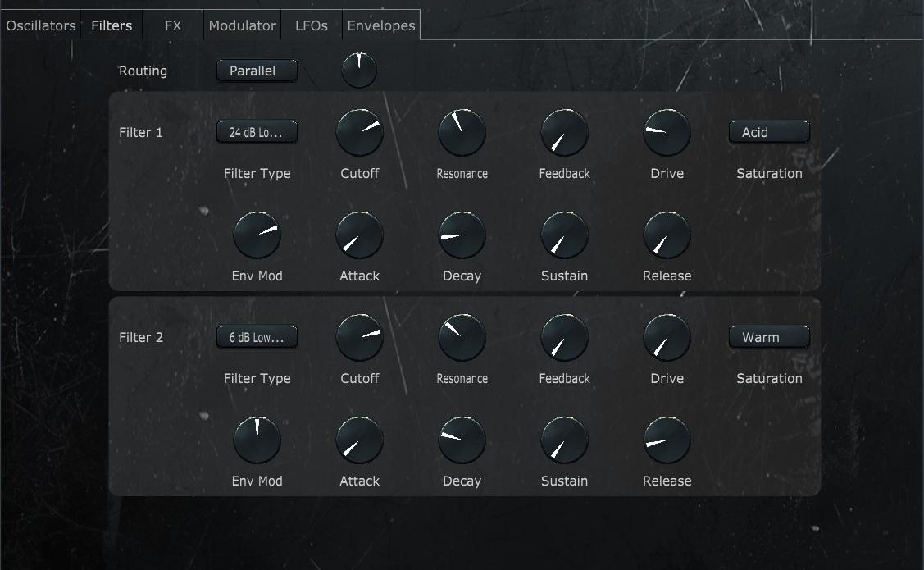Viewport: 924px width, 570px height.
Task: Click Filter 2's Attack knob
Action: coord(359,439)
